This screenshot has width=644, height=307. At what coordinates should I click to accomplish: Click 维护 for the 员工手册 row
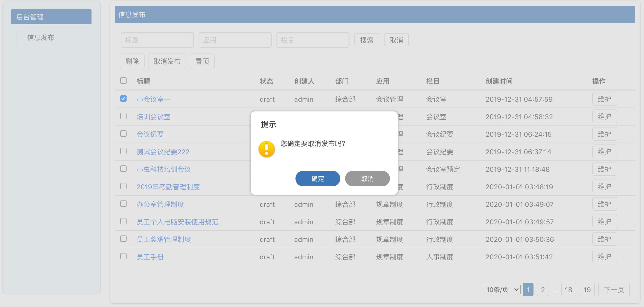click(604, 256)
